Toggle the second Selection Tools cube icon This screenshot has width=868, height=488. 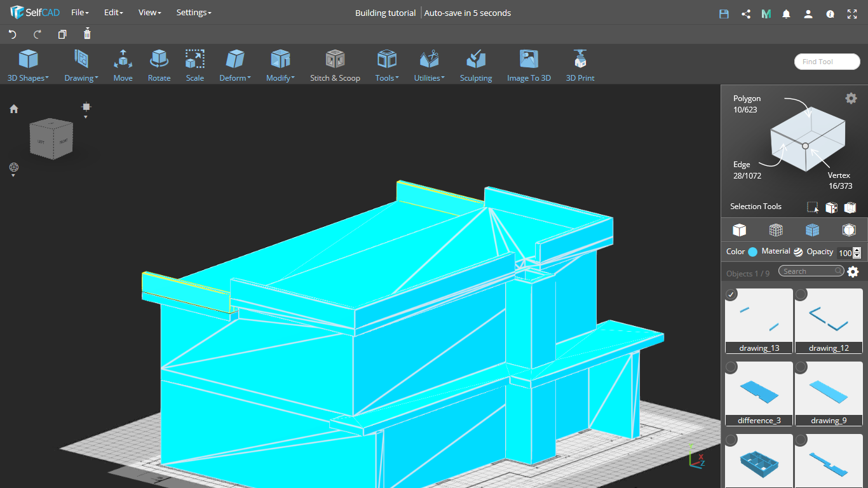(831, 207)
